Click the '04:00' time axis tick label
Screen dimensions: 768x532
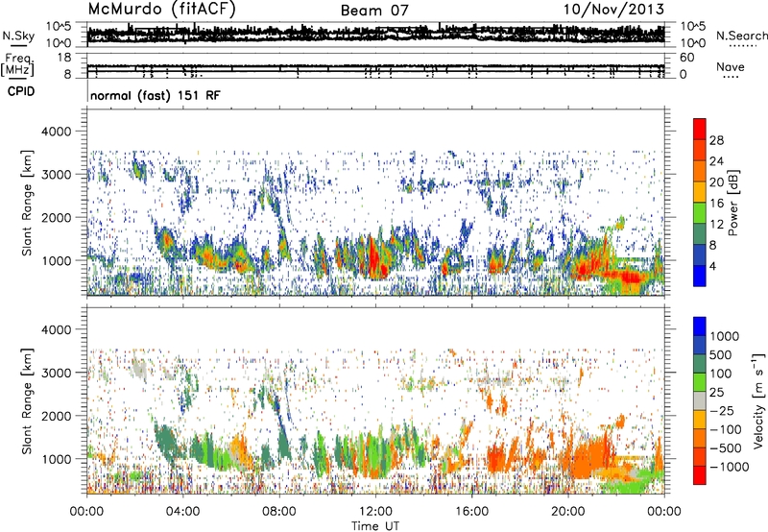182,512
